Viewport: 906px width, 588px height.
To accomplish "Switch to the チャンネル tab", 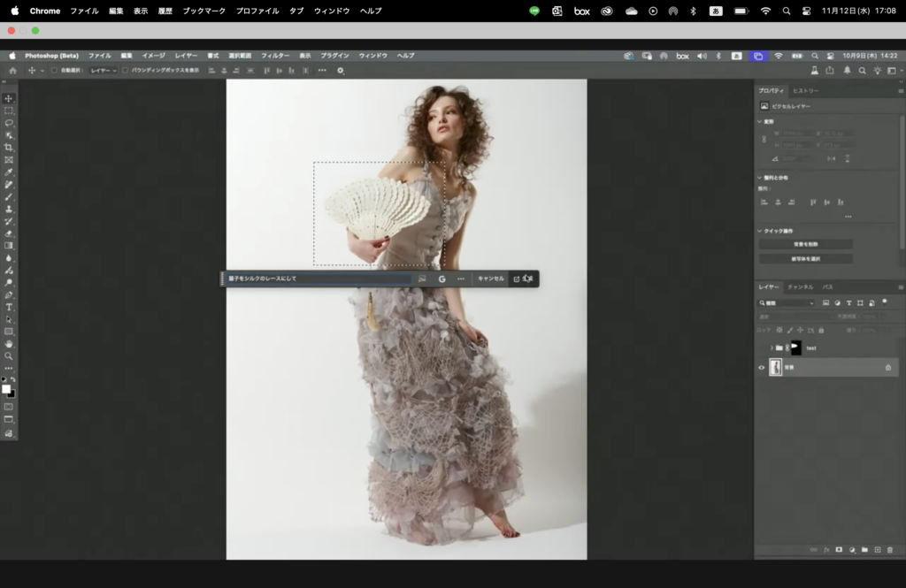I will 800,287.
